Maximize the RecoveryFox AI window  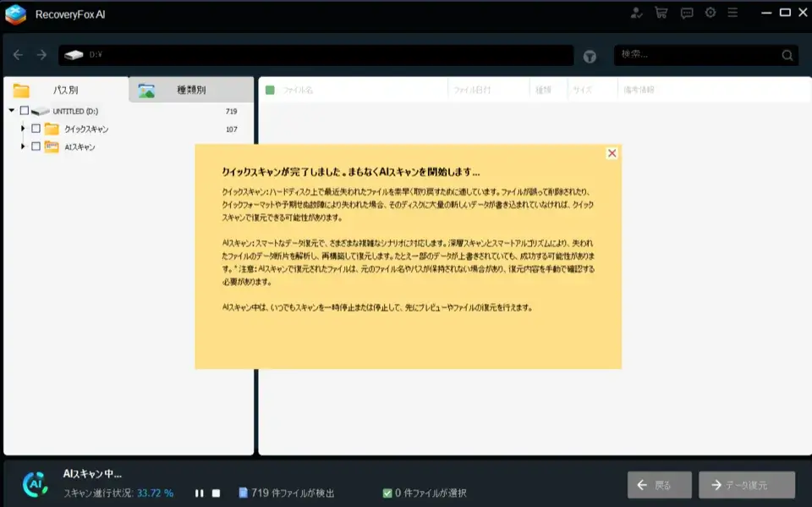[x=785, y=13]
